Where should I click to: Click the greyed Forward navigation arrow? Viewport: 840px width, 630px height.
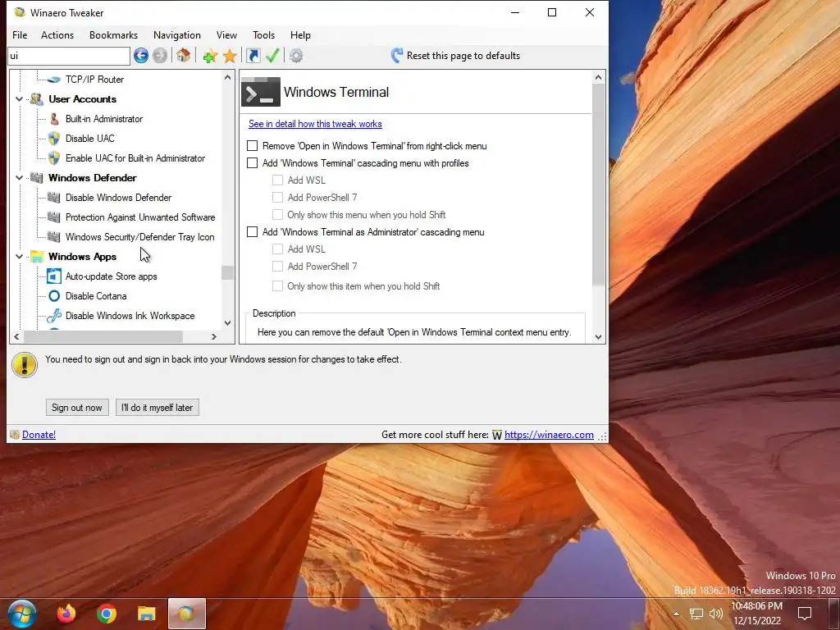(160, 55)
